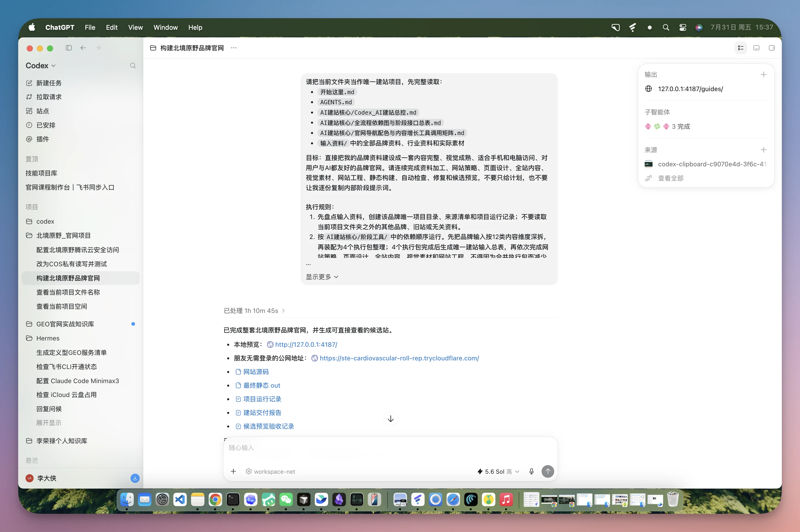Screen dimensions: 800x532
Task: Expand the message with 显示更多
Action: pos(322,277)
